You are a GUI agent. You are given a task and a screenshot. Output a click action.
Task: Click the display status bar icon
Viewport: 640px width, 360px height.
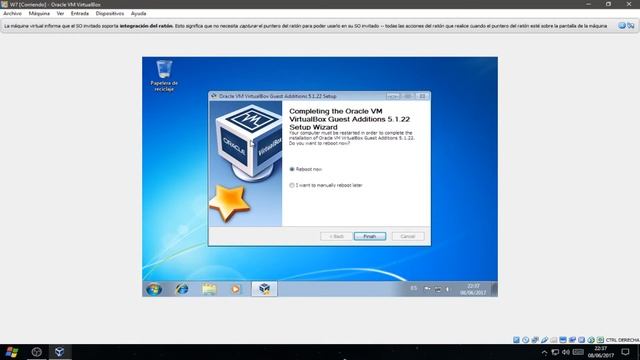click(563, 340)
